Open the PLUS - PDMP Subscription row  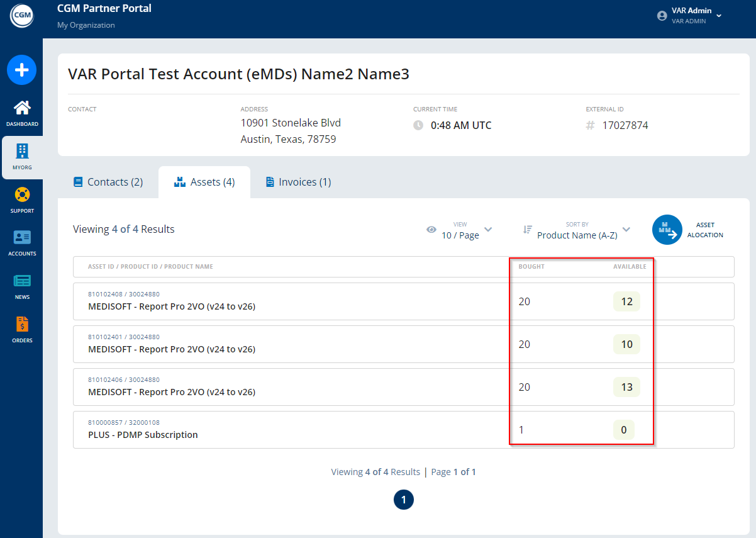[x=143, y=435]
